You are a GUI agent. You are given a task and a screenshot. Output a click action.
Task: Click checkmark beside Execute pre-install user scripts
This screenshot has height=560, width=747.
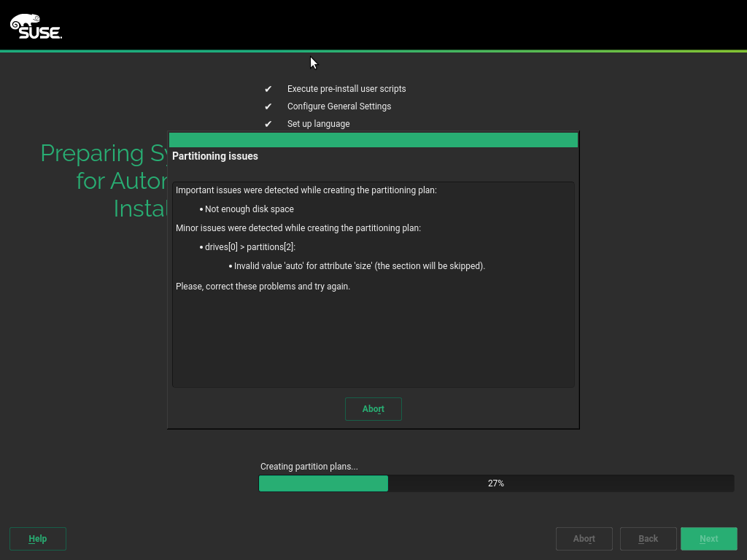coord(268,89)
